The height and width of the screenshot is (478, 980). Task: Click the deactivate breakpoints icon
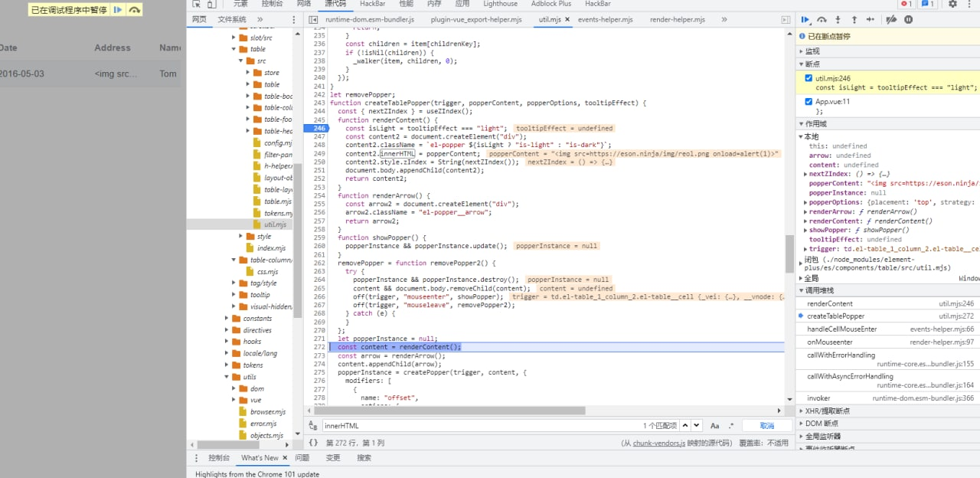coord(891,20)
